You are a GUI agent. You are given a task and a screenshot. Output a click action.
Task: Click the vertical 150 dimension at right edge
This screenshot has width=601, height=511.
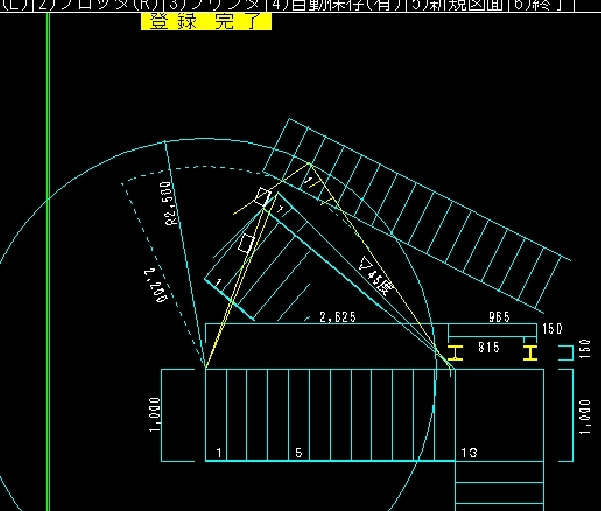[x=585, y=349]
